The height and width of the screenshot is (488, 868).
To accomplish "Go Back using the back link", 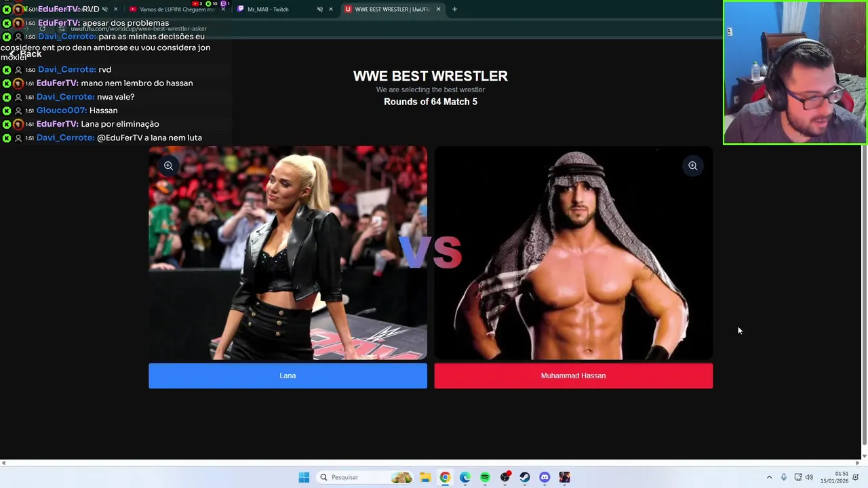I will click(25, 54).
